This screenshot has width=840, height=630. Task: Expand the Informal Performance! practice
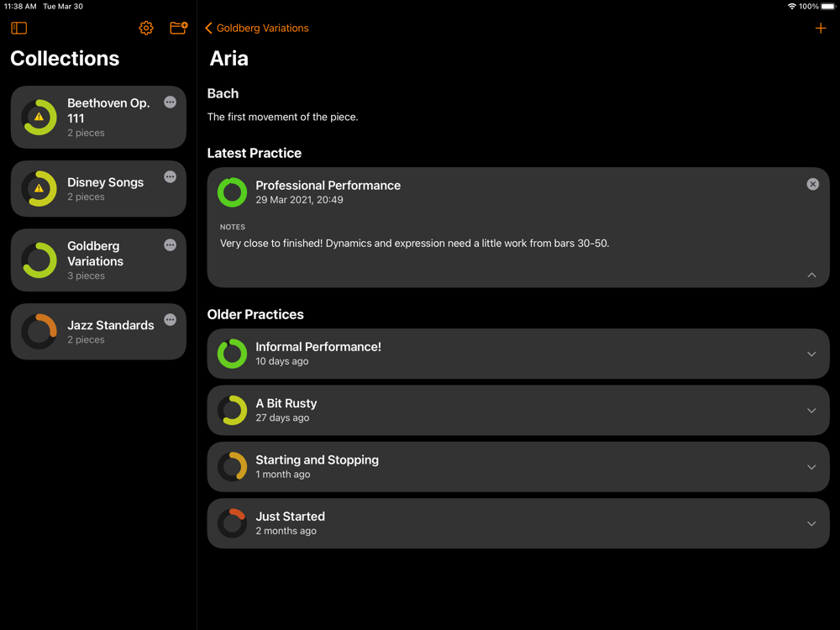coord(811,354)
